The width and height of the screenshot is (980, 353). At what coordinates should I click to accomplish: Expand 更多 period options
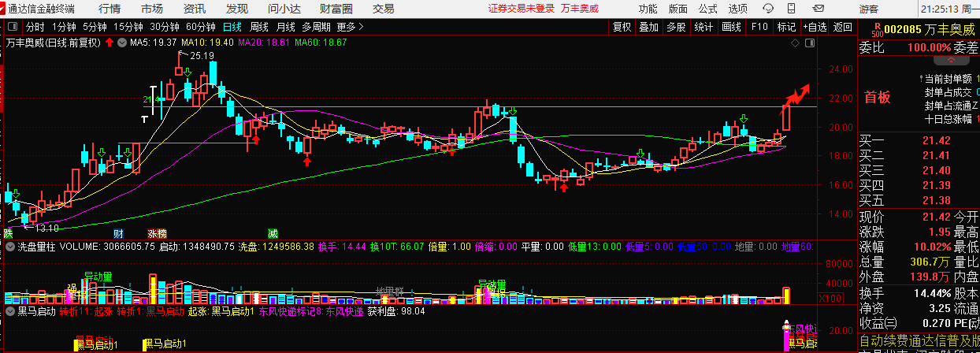pyautogui.click(x=350, y=26)
